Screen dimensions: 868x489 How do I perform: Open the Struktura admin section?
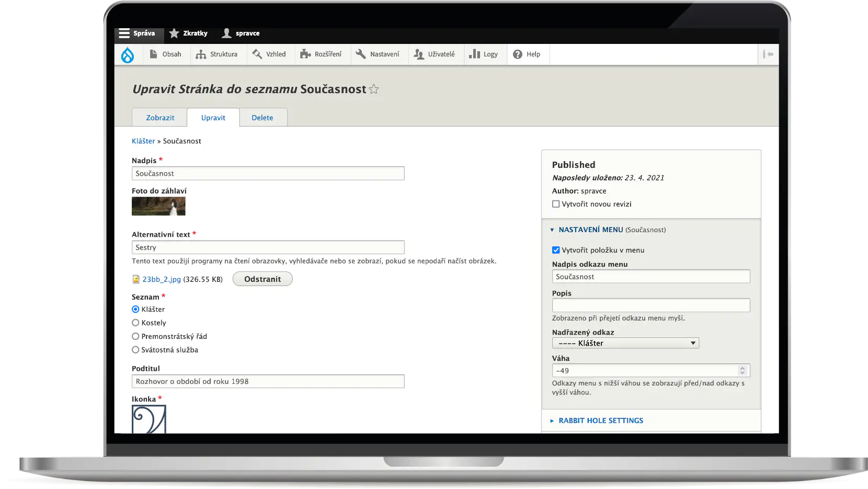tap(216, 54)
